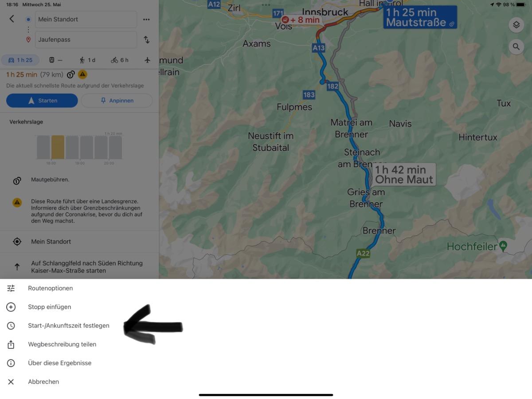The width and height of the screenshot is (532, 399).
Task: Open map layers icon
Action: click(516, 25)
